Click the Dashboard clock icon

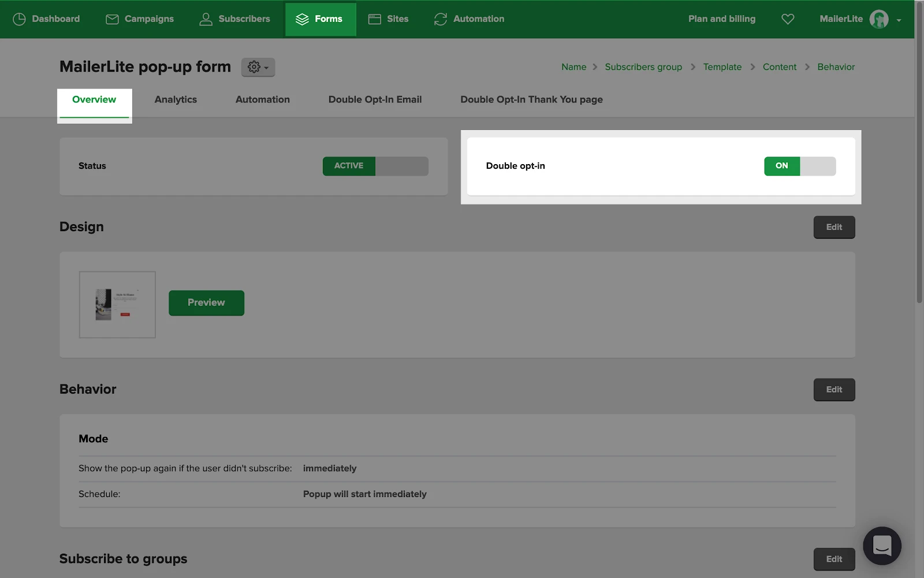(x=19, y=19)
